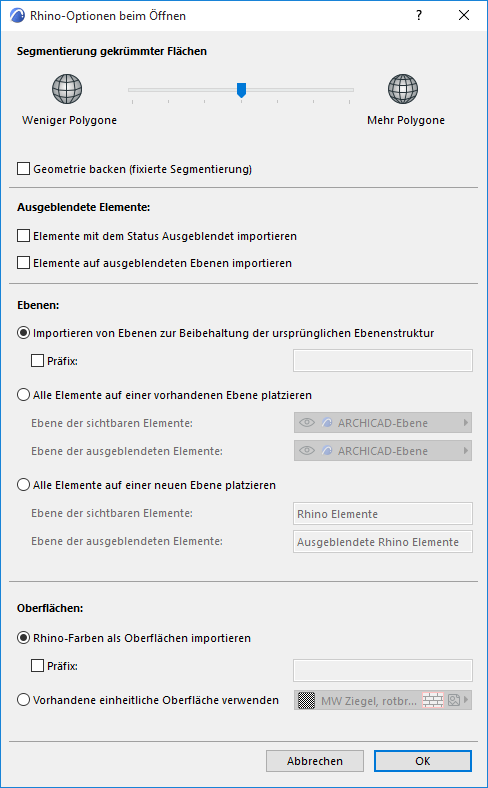Click the Mehr Polygone label
Image resolution: width=488 pixels, height=788 pixels.
coord(406,120)
